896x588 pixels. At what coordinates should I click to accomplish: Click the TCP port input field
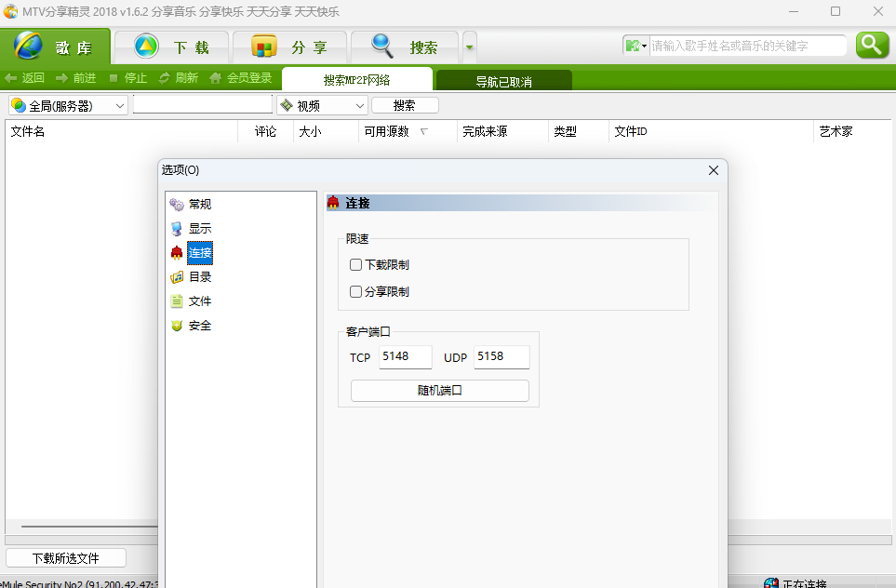click(x=405, y=357)
